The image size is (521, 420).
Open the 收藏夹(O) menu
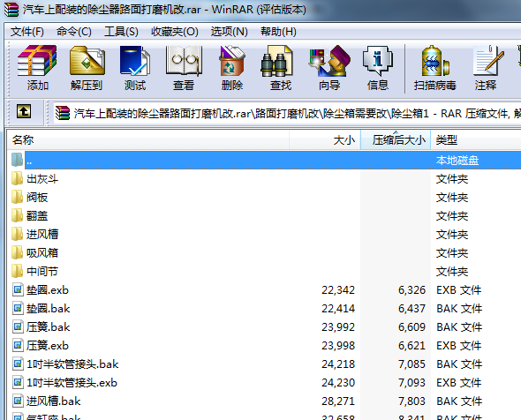tap(175, 32)
